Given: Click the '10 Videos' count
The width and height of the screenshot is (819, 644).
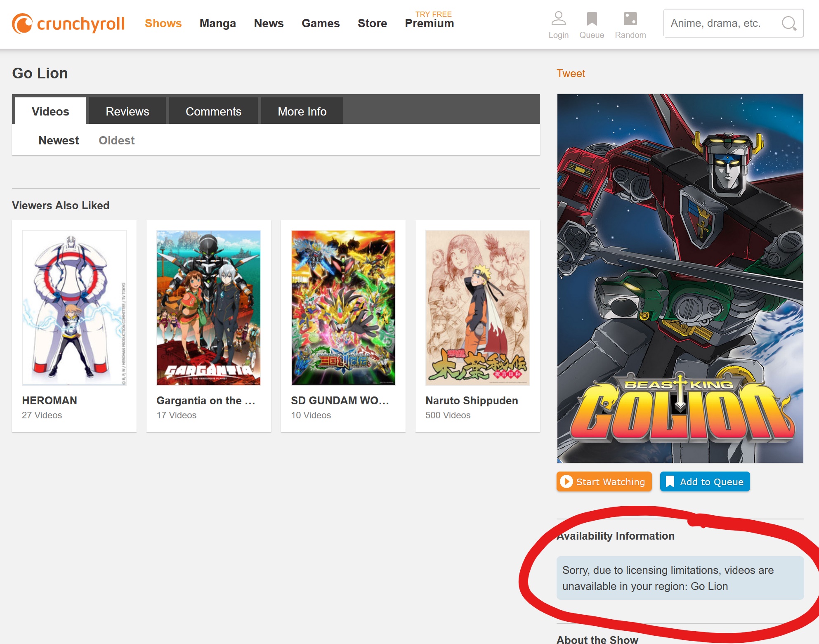Looking at the screenshot, I should pos(311,415).
